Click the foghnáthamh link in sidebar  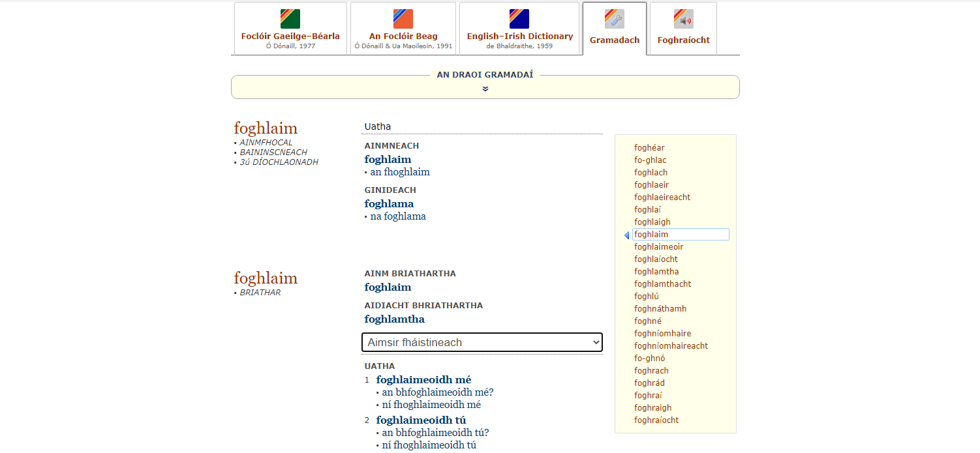660,309
